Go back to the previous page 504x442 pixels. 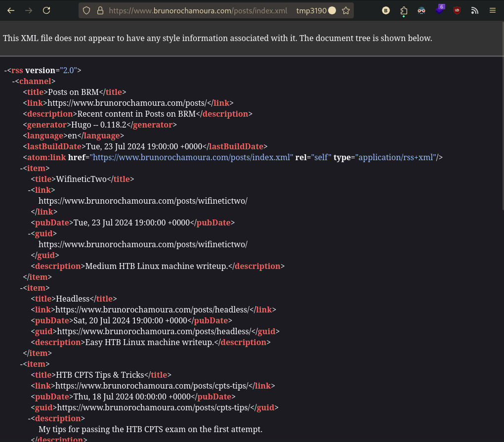tap(11, 10)
